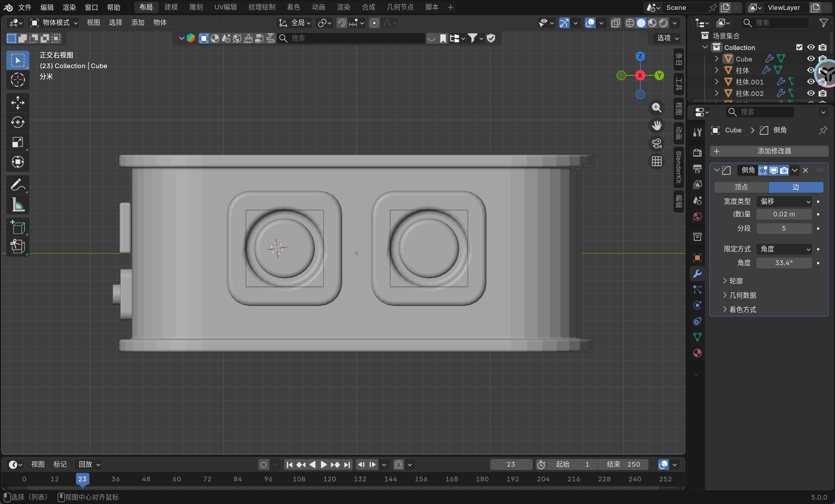
Task: Select the Annotate pencil tool
Action: tap(17, 185)
